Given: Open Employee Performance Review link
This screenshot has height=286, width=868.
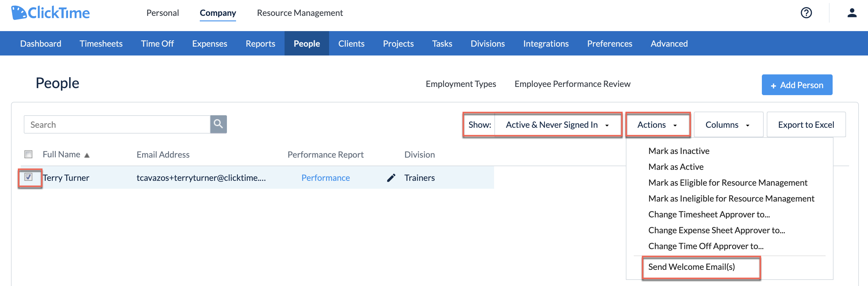Looking at the screenshot, I should (572, 84).
